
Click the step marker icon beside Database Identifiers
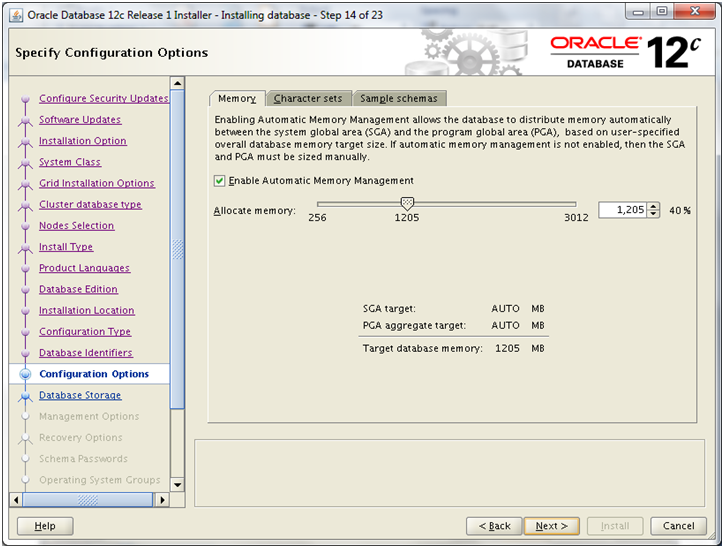coord(25,354)
